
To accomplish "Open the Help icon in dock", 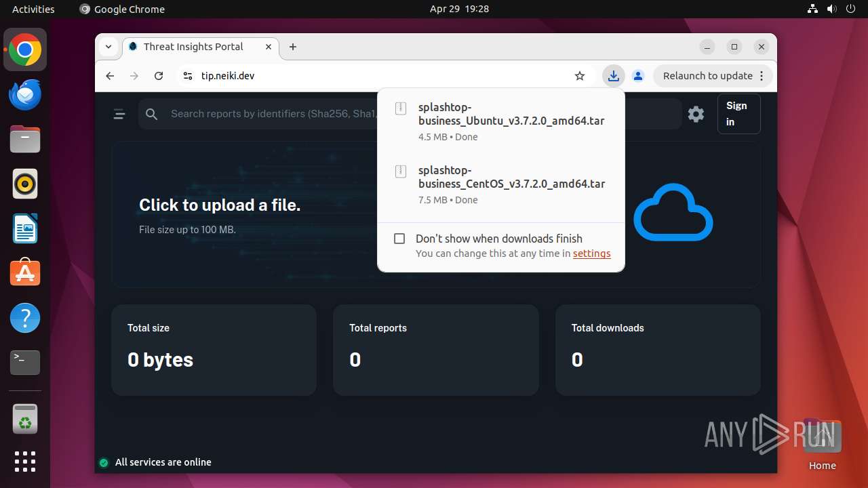I will pos(25,318).
